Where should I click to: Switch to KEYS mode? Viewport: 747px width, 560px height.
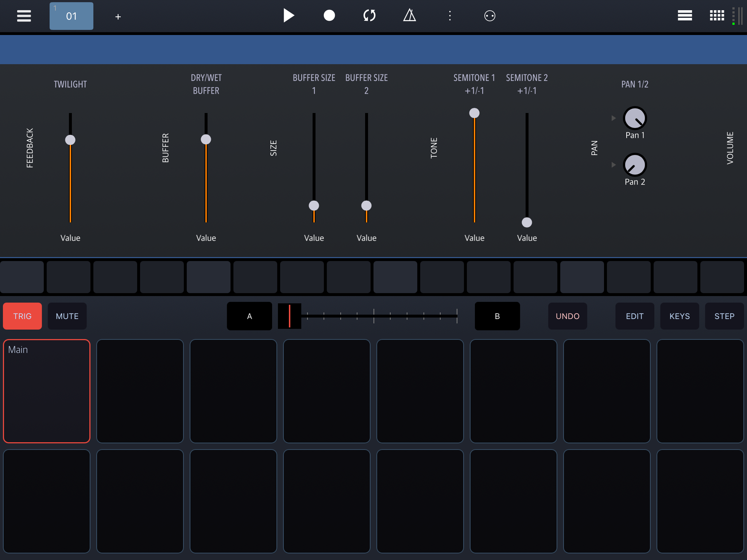(680, 316)
